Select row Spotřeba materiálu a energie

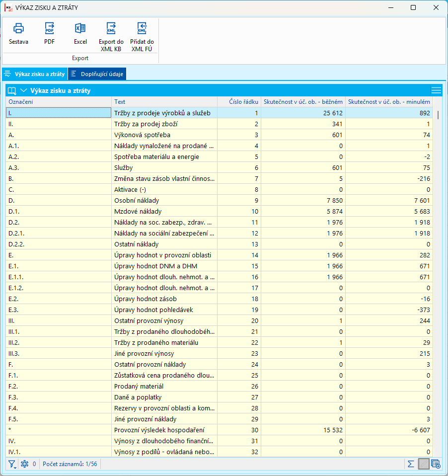pos(219,157)
